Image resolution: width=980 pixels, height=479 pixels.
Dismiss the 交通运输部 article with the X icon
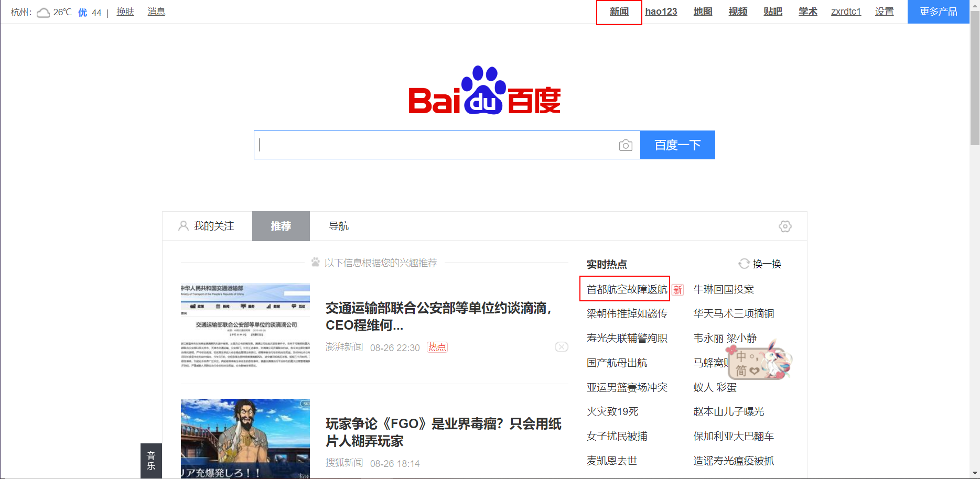pyautogui.click(x=562, y=347)
